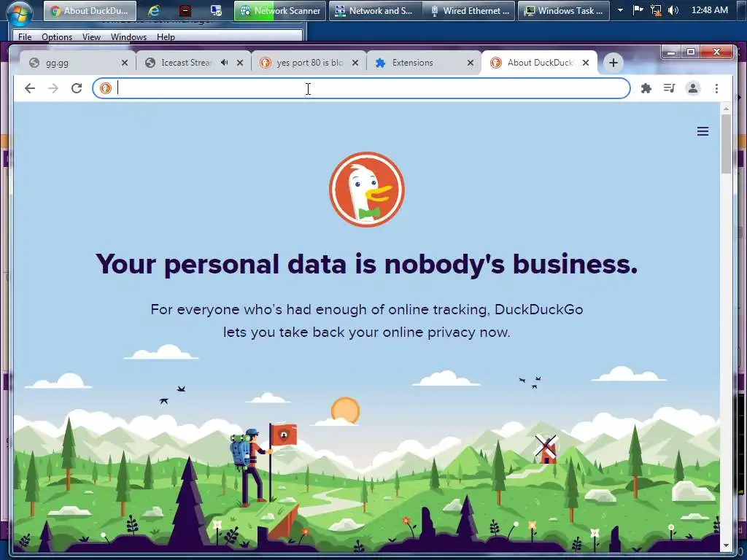The width and height of the screenshot is (747, 560).
Task: Switch to Network Scanner taskbar button
Action: point(280,10)
